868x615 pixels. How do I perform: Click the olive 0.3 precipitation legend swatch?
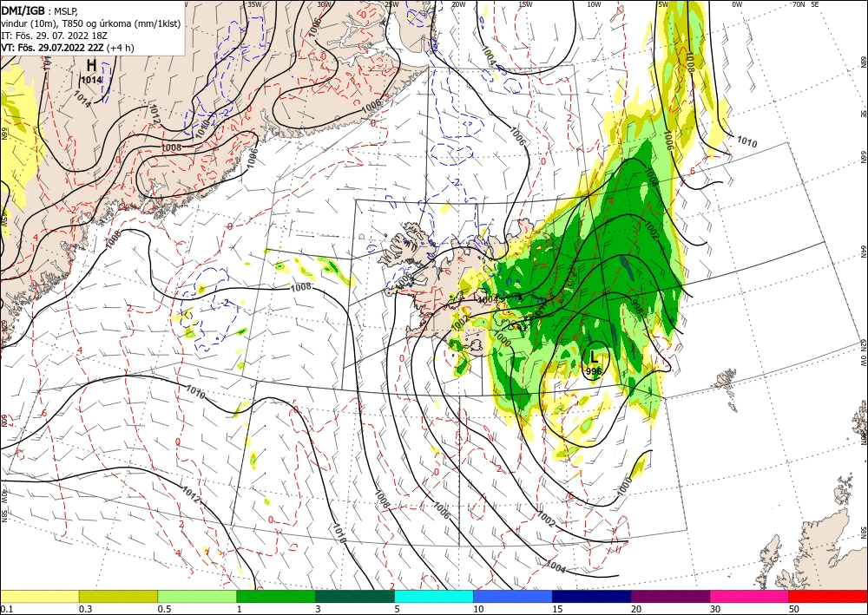pyautogui.click(x=118, y=596)
